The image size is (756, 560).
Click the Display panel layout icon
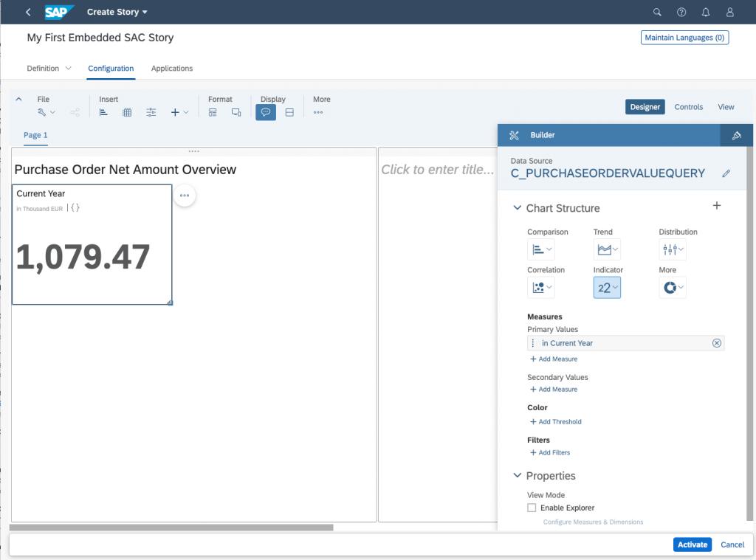tap(289, 112)
